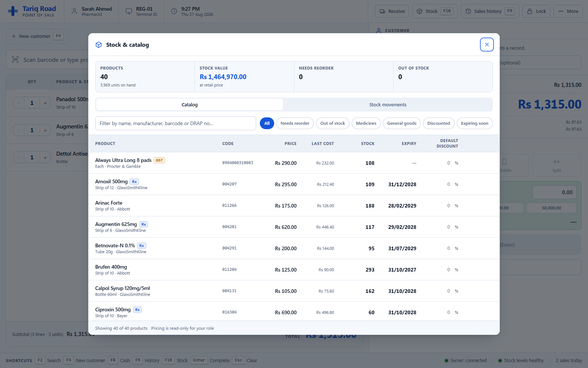Increase quantity for Panadol line
This screenshot has height=368, width=588.
[x=45, y=103]
